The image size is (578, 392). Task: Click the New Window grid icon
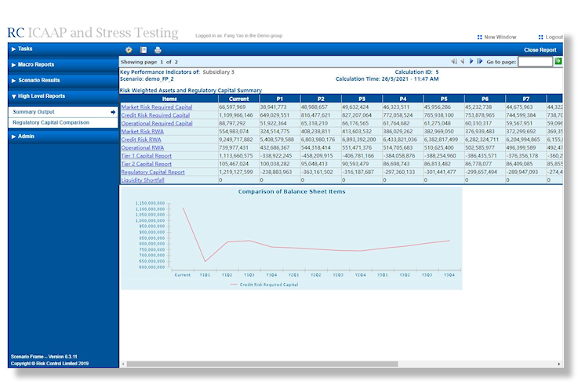[x=479, y=37]
